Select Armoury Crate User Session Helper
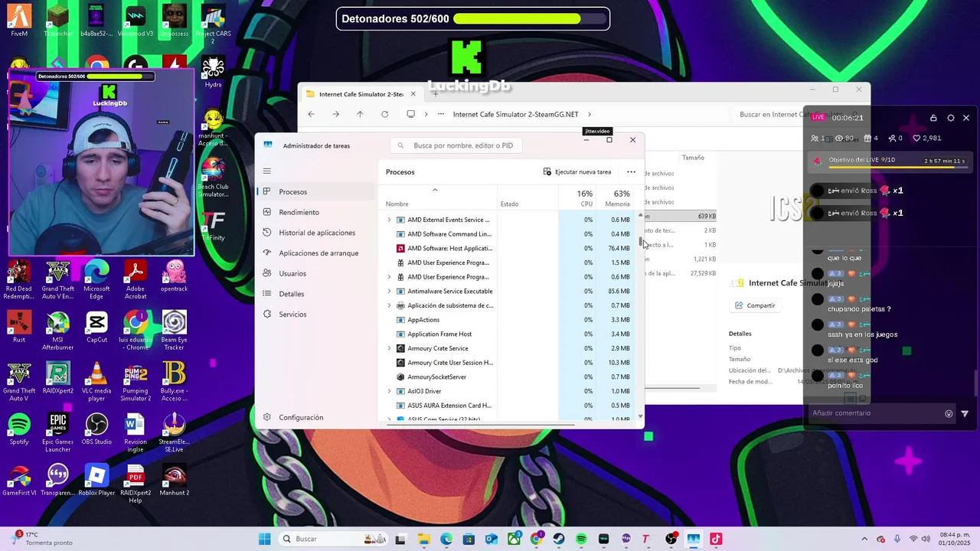 pos(507,363)
